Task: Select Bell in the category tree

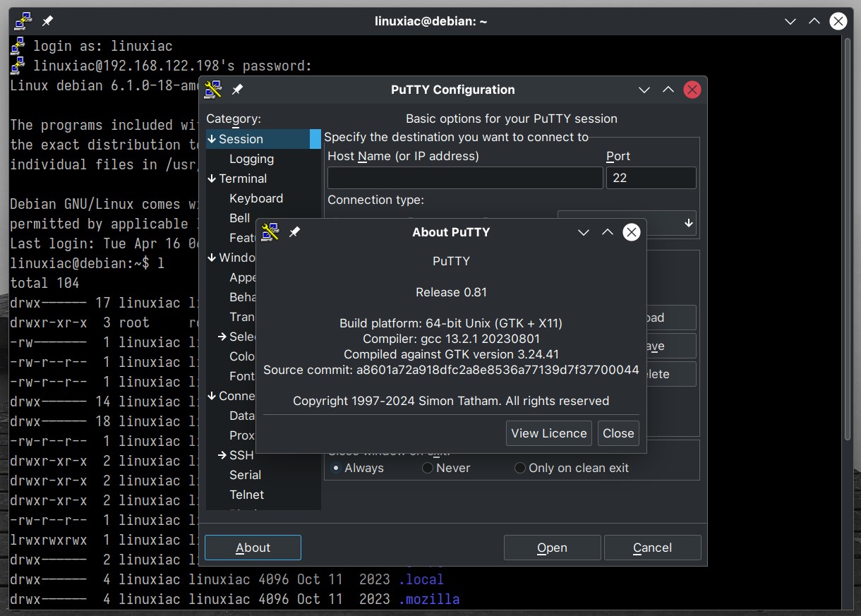Action: (239, 218)
